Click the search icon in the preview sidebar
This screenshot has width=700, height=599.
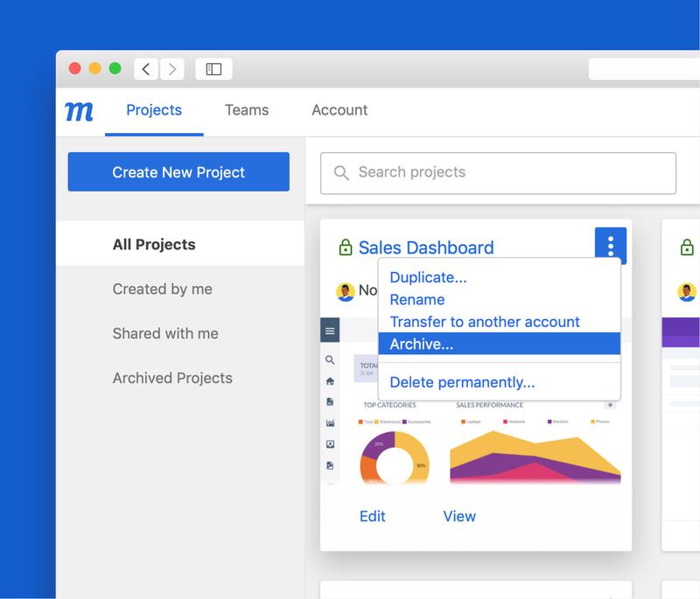coord(330,361)
